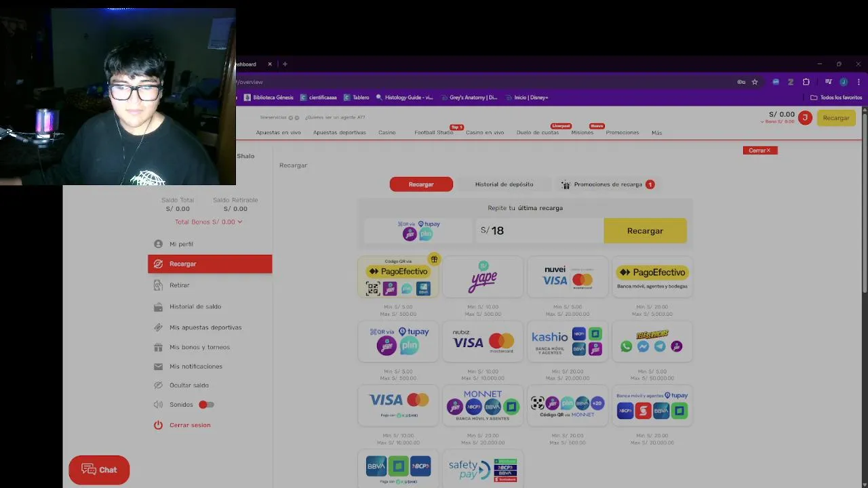Expand the Bono S/ 0.00 header dropdown
Screen dimensions: 868x488
[x=778, y=122]
